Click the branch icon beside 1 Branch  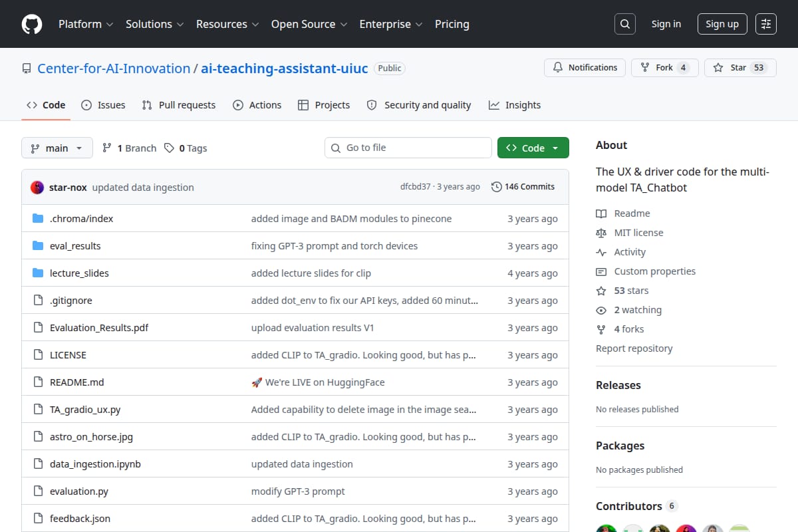(x=106, y=148)
